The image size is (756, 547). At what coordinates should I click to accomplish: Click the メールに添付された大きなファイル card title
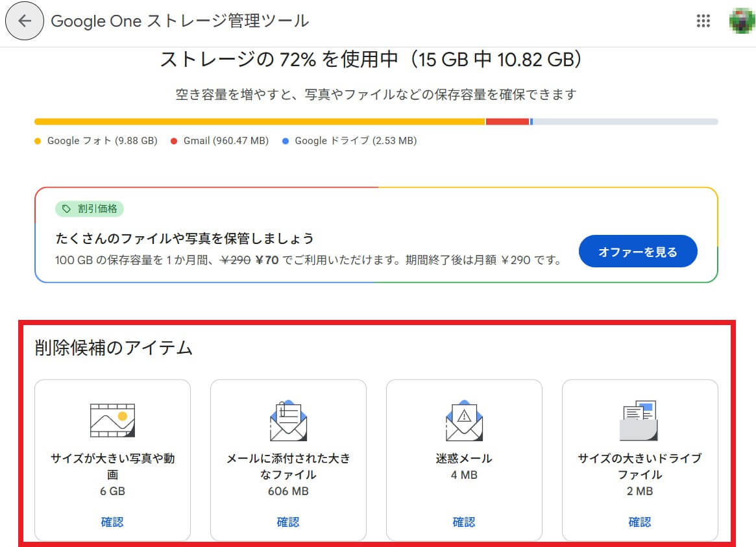pyautogui.click(x=288, y=466)
